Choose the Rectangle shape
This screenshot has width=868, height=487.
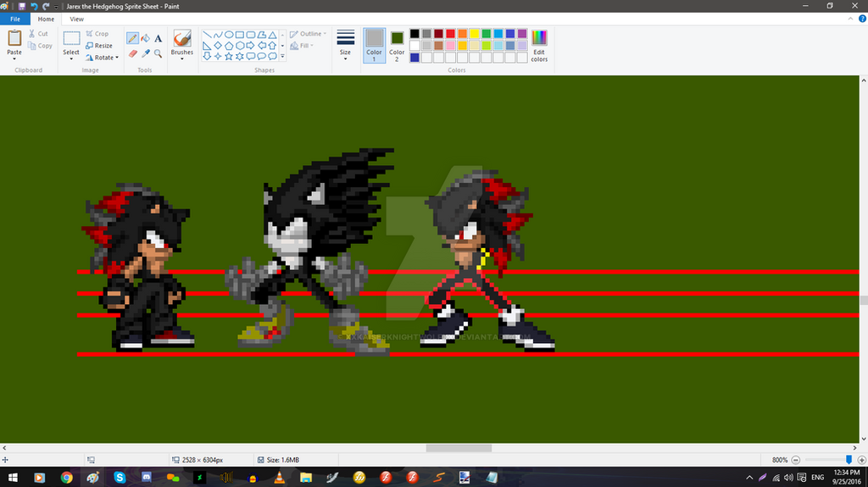pos(240,35)
